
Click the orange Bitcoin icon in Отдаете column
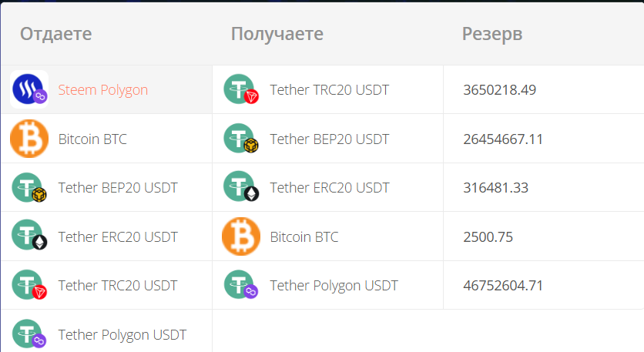coord(29,139)
